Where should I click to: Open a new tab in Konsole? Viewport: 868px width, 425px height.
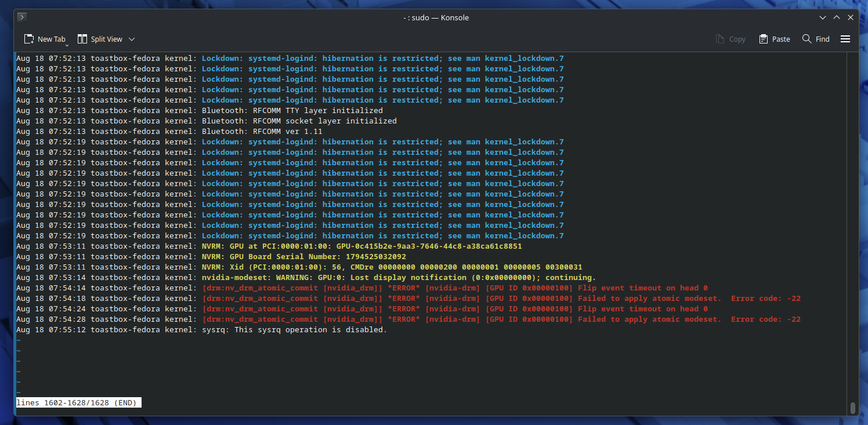click(x=45, y=39)
